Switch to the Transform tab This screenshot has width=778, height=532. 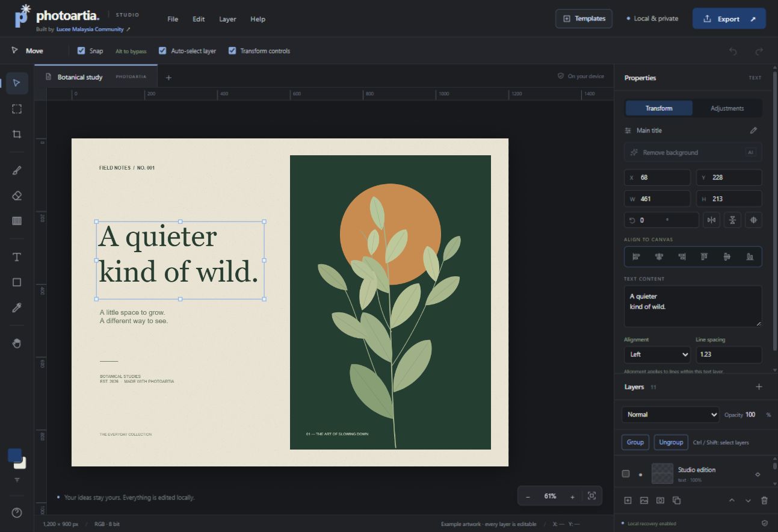point(659,108)
